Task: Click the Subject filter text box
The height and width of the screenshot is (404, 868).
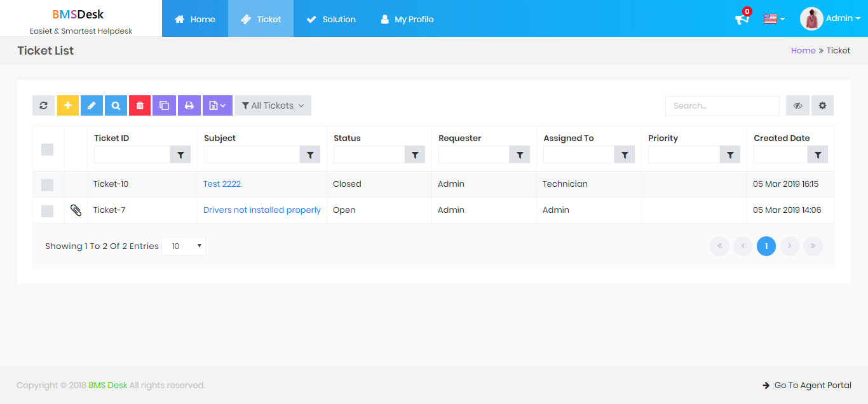Action: point(252,154)
